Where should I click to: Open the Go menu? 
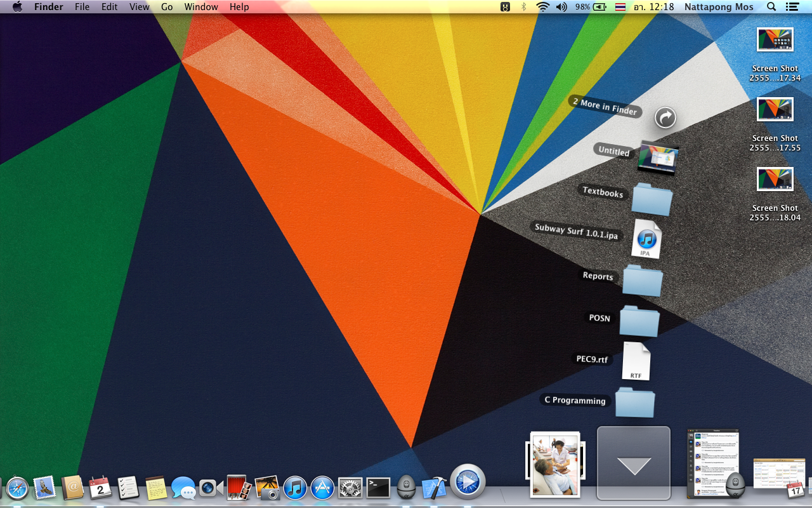(167, 7)
